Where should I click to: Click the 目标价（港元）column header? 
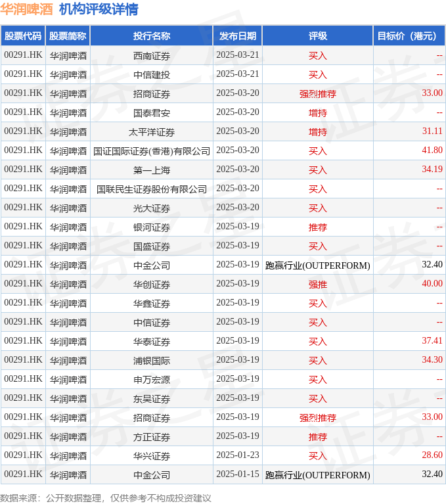pos(409,36)
